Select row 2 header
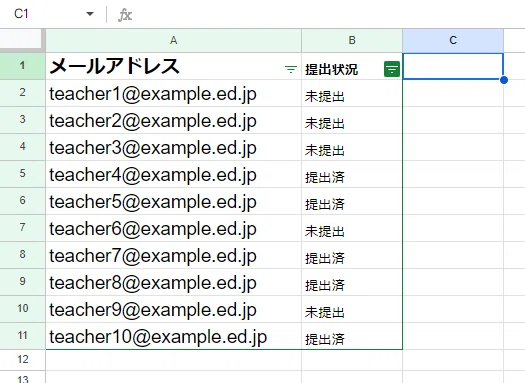Viewport: 525px width, 383px height. pos(22,93)
